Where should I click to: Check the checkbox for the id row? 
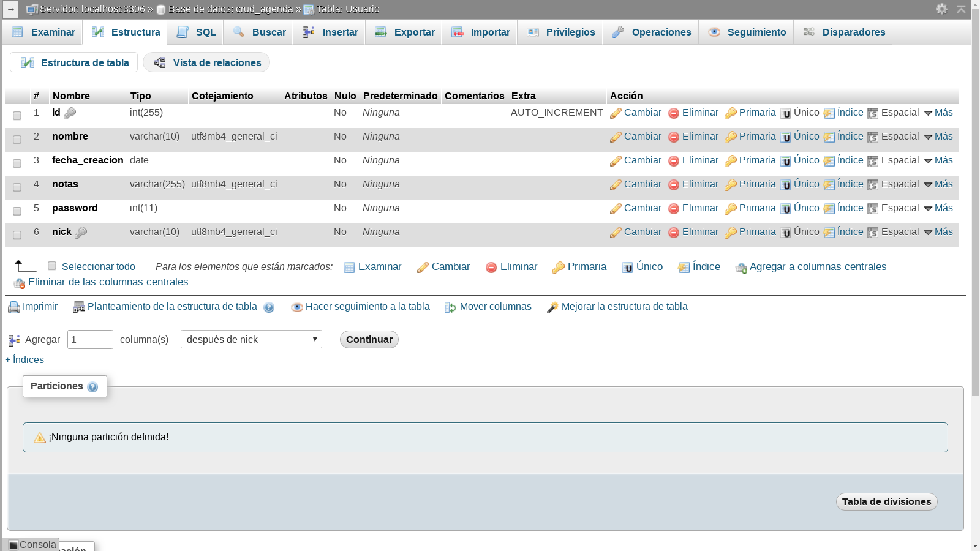(x=17, y=116)
